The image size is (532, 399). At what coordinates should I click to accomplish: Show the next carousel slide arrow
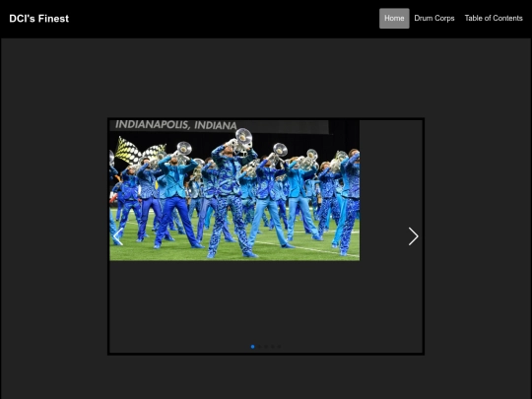click(413, 236)
